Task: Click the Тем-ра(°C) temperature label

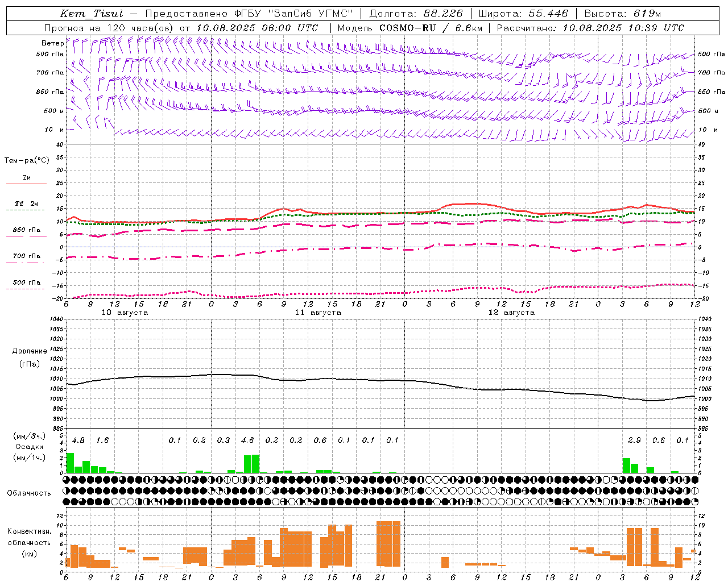Action: pos(27,161)
